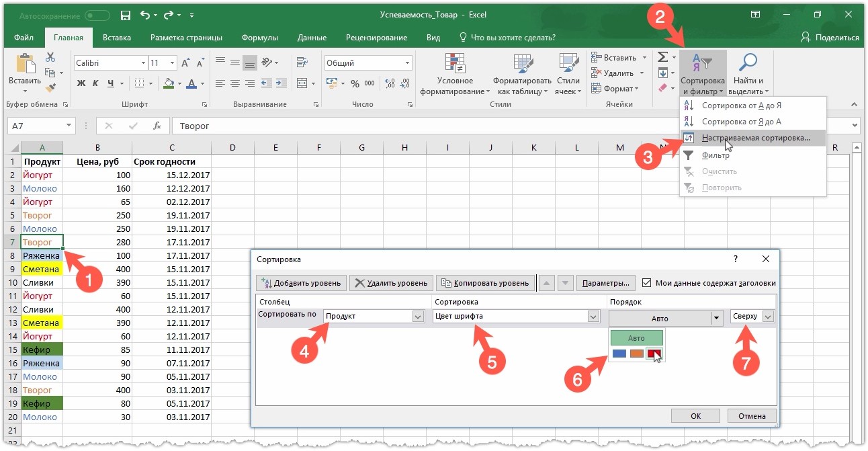Click the Добавить уровень button
This screenshot has height=451, width=868.
302,283
